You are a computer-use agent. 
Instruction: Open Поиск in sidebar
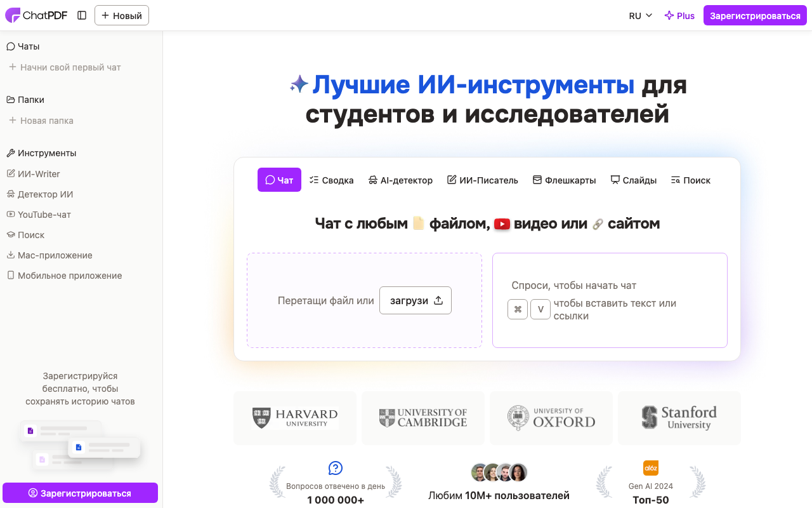[25, 235]
